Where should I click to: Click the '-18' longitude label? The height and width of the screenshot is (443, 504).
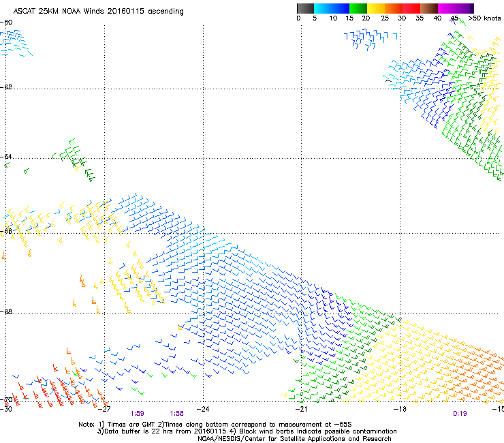[x=400, y=409]
